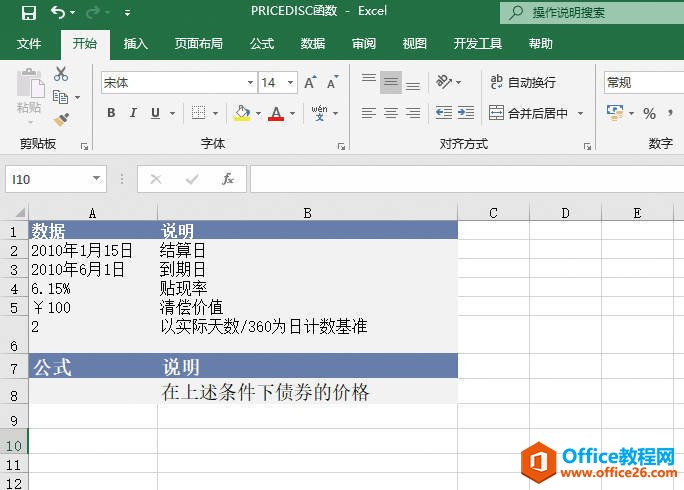This screenshot has height=490, width=684.
Task: Click the Name Box showing I10
Action: 56,179
